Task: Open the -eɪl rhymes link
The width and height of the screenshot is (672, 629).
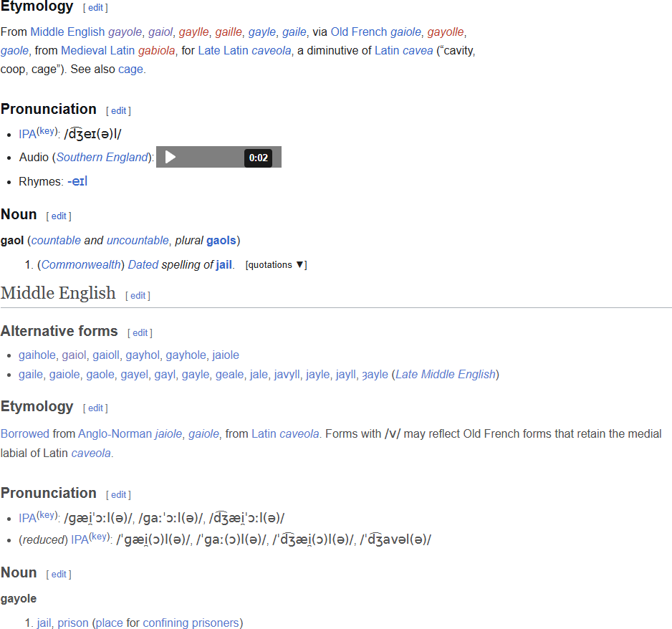Action: 77,181
